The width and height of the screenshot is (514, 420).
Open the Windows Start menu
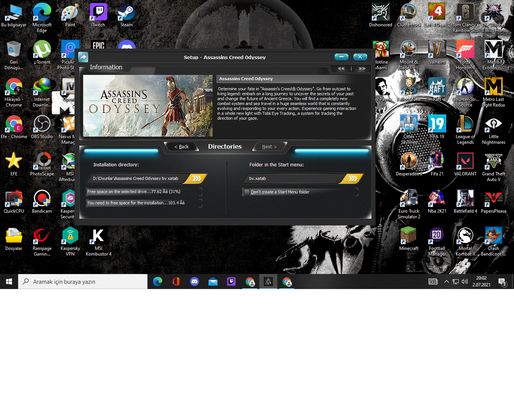pyautogui.click(x=9, y=282)
